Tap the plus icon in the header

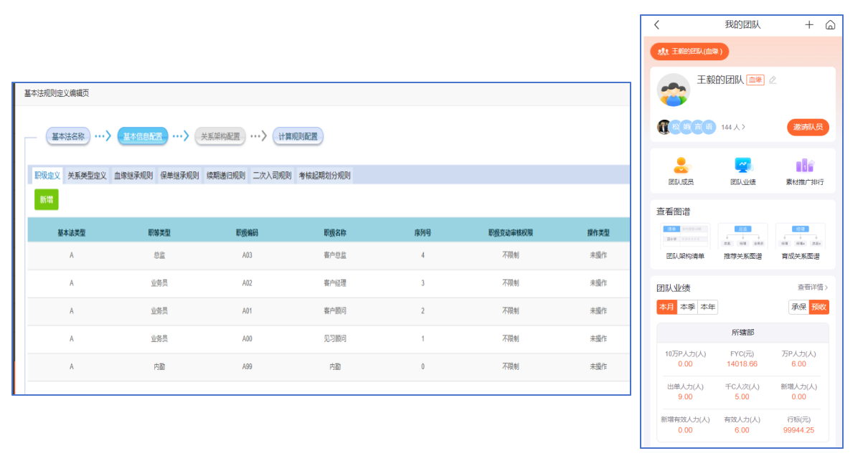point(809,25)
